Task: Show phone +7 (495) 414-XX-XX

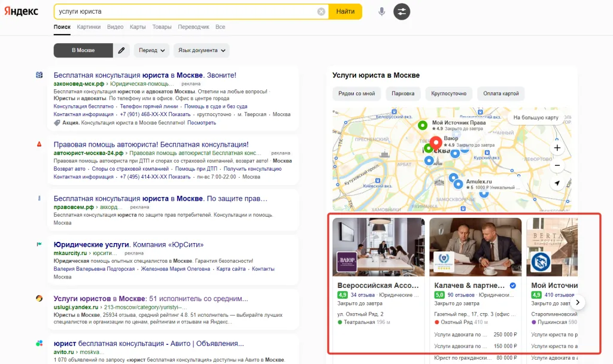Action: (x=155, y=177)
